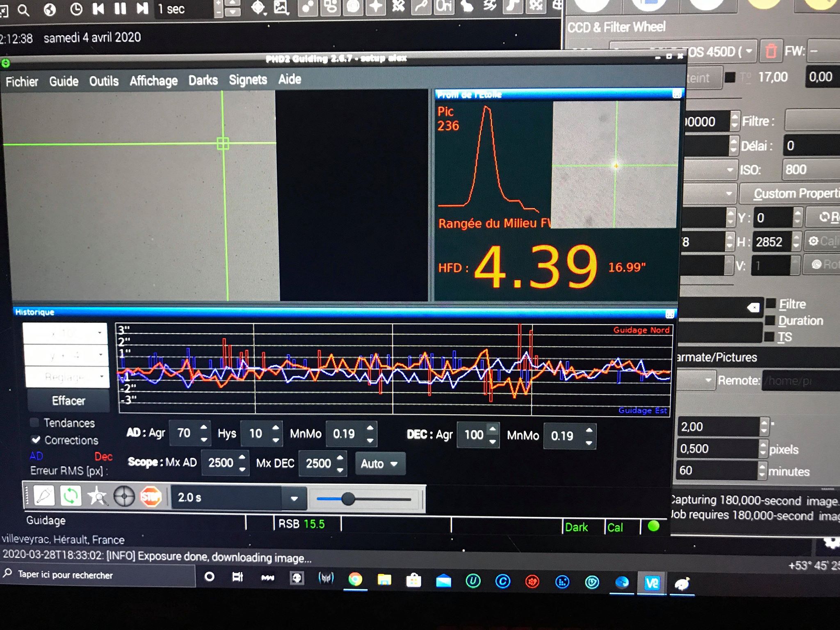Image resolution: width=840 pixels, height=630 pixels.
Task: Click the connect equipment cable icon
Action: (x=44, y=496)
